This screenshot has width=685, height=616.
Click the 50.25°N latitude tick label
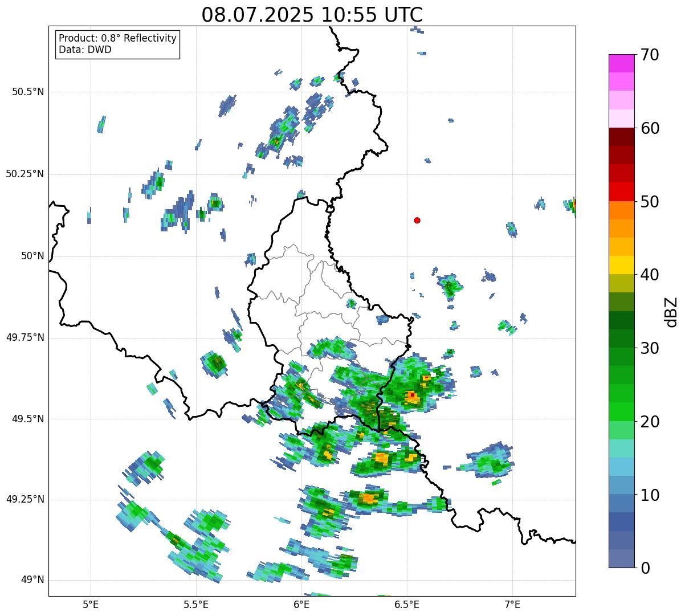click(x=25, y=174)
